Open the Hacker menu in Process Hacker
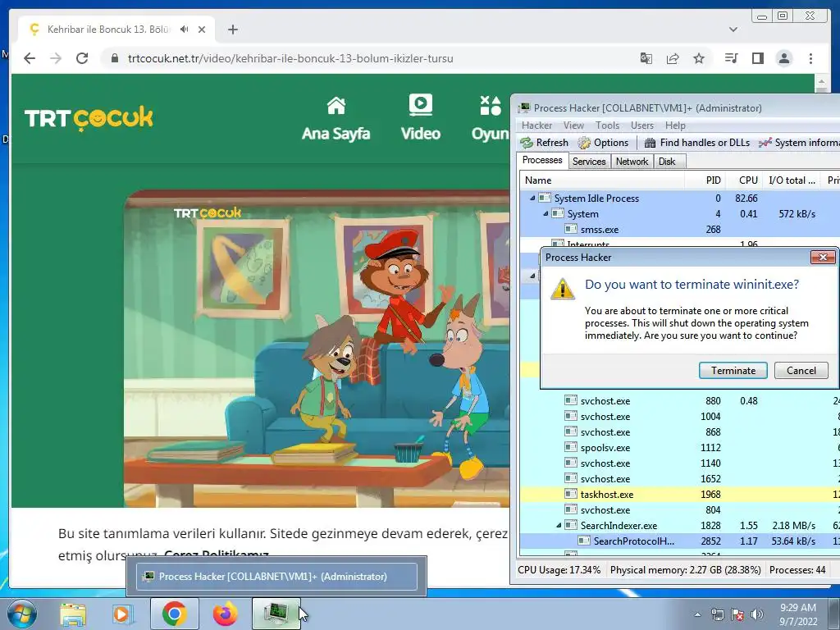 point(536,126)
